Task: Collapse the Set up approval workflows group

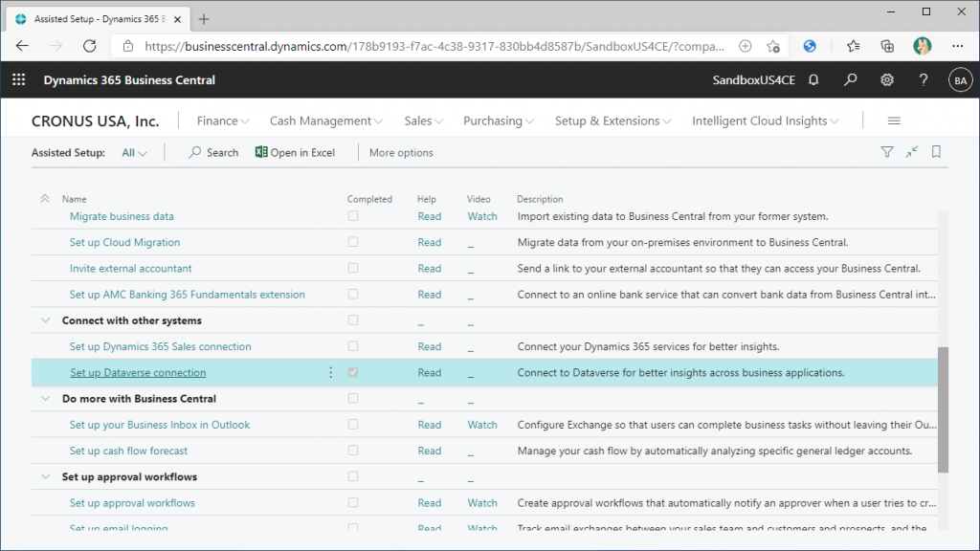Action: pos(46,476)
